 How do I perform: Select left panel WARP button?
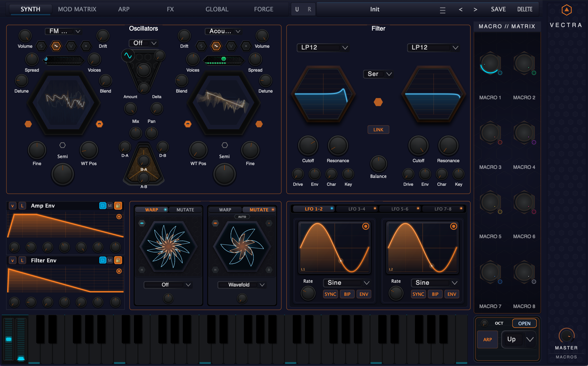pyautogui.click(x=152, y=210)
